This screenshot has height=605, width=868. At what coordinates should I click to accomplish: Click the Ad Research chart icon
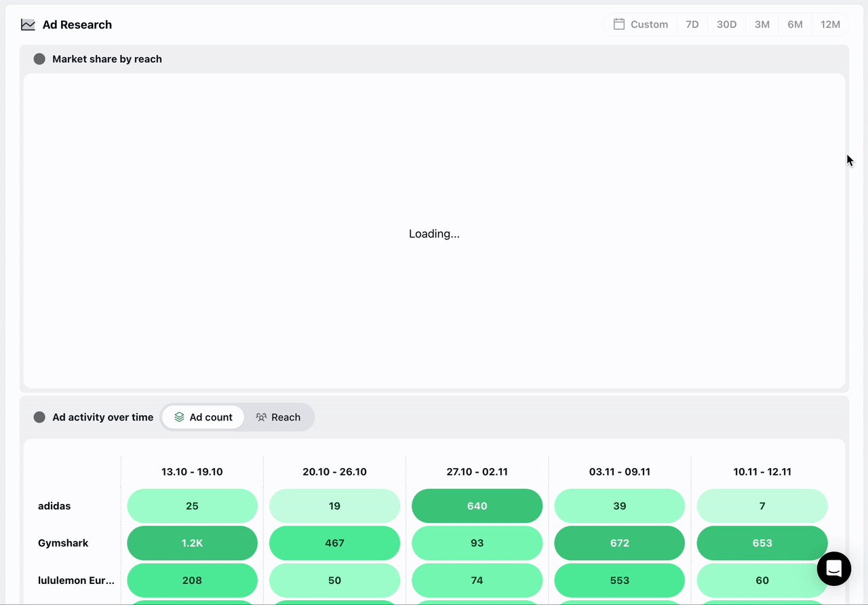point(28,25)
